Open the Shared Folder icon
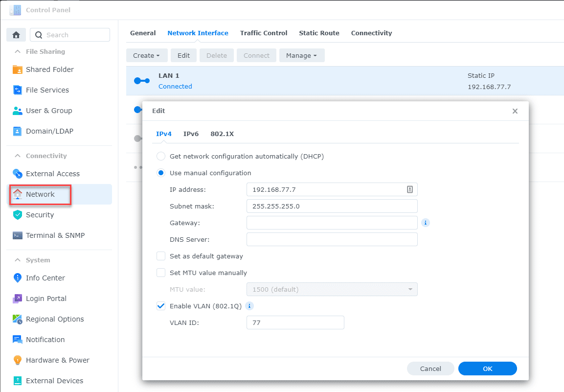The image size is (564, 392). (x=17, y=69)
